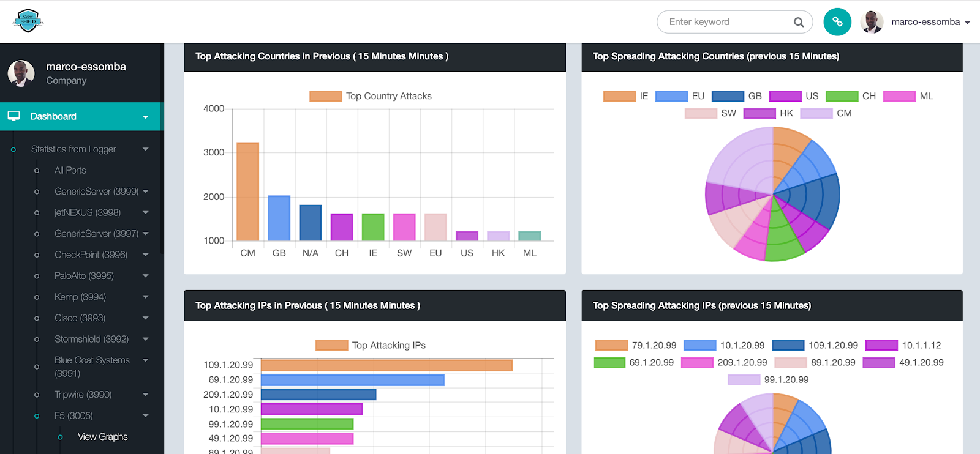Expand the GenericServer (3997) arrow
980x454 pixels.
click(x=146, y=234)
